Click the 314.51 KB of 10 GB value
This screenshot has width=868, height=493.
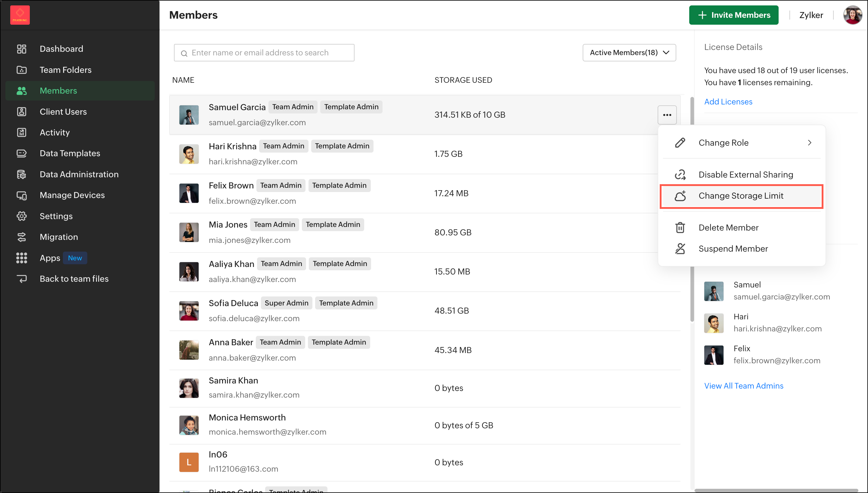[470, 115]
